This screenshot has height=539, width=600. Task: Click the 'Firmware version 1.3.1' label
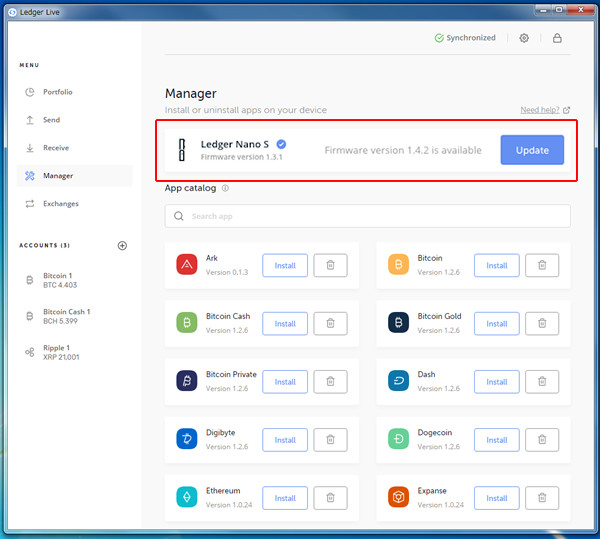241,157
